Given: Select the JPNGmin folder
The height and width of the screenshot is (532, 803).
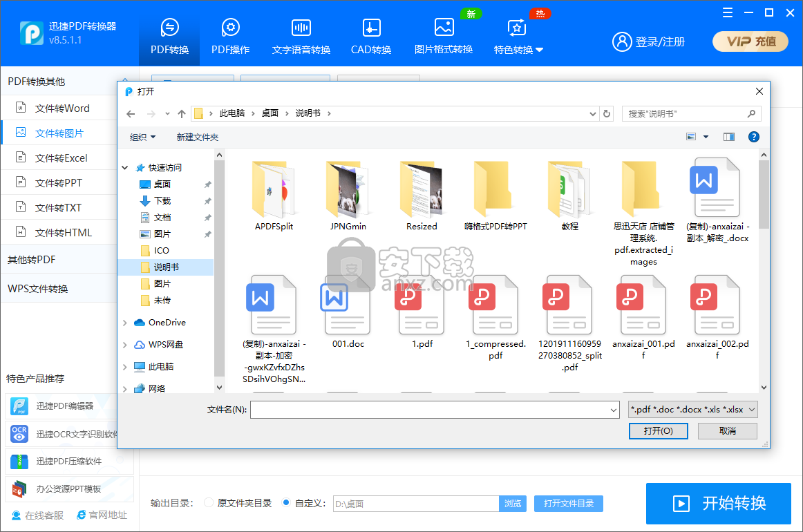Looking at the screenshot, I should coord(348,196).
